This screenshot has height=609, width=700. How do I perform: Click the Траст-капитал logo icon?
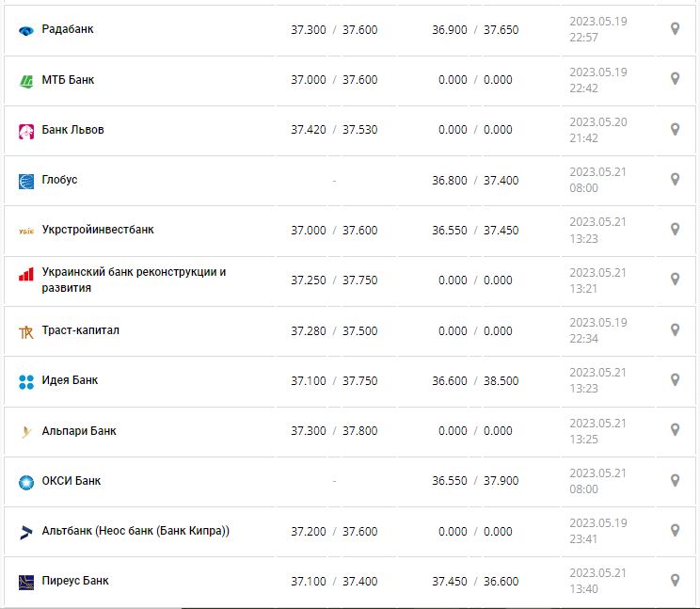pyautogui.click(x=26, y=331)
